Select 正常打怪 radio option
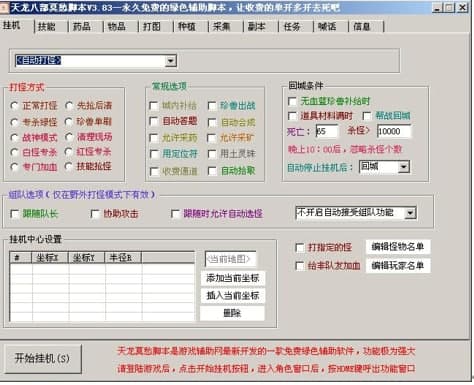 [x=14, y=106]
